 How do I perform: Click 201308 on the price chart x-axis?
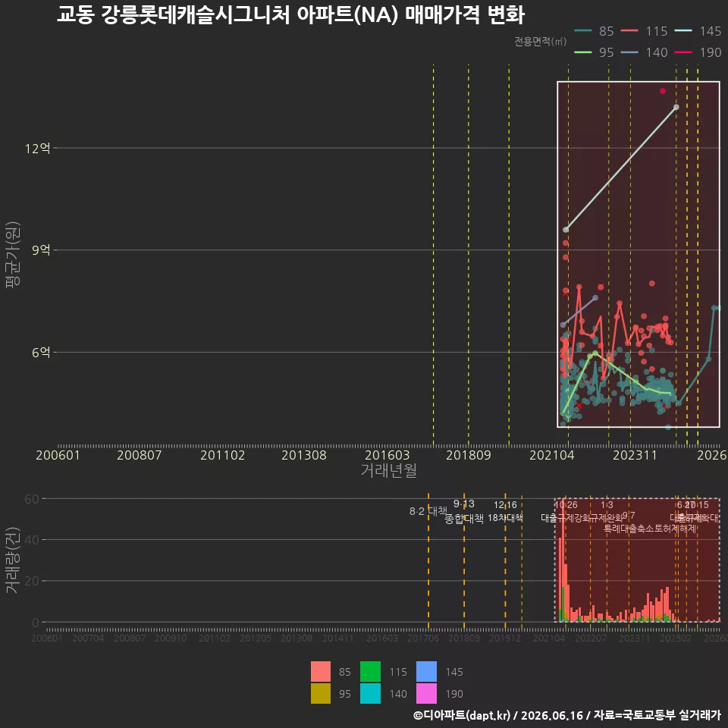[304, 455]
